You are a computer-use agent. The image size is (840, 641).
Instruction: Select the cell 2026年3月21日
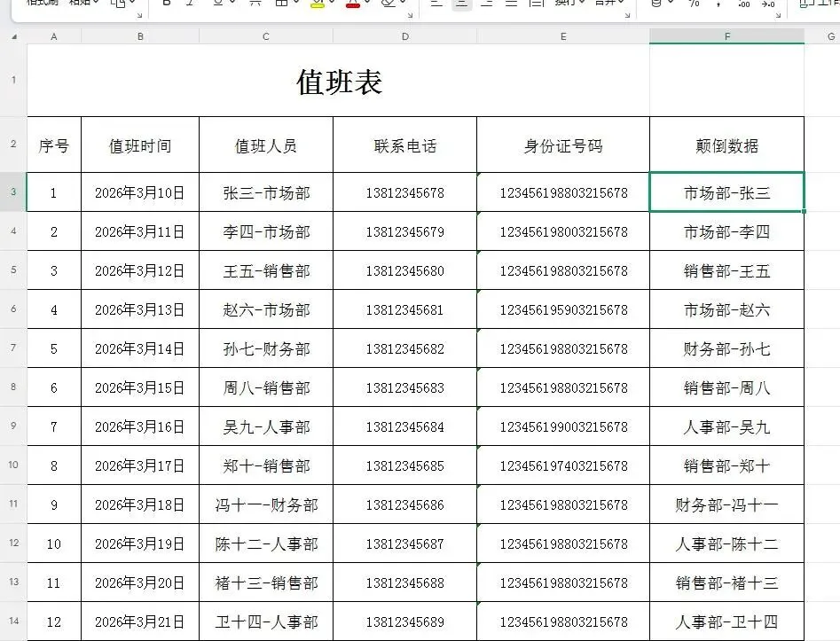click(140, 621)
